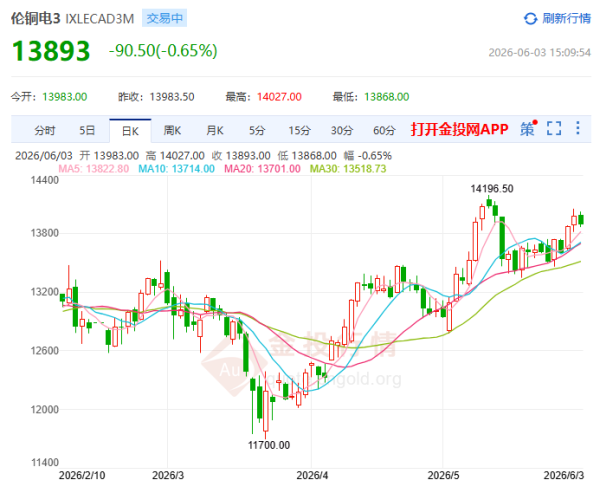Click the 13800 price axis label
The width and height of the screenshot is (600, 480).
[45, 233]
